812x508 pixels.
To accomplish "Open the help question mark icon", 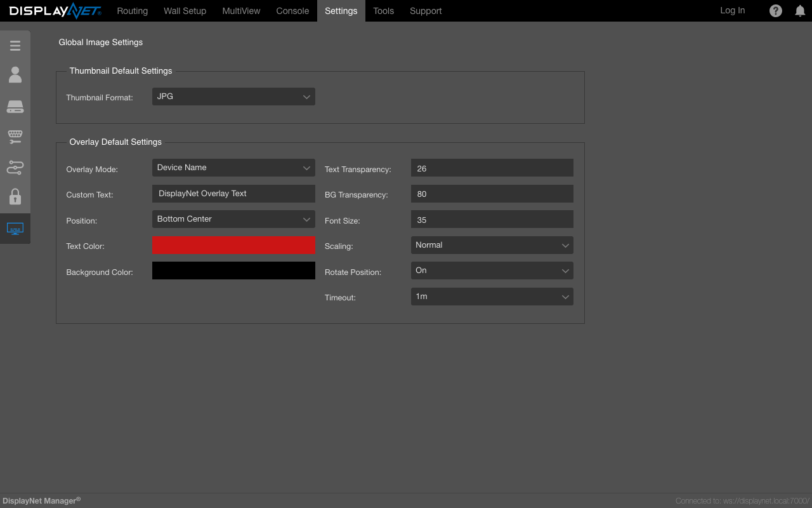I will [775, 11].
